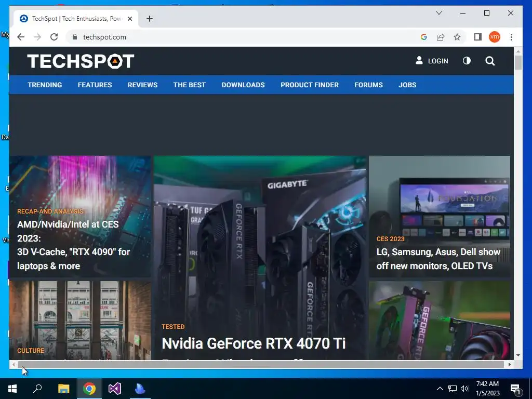Click the horizontal scrollbar right arrow

point(509,364)
